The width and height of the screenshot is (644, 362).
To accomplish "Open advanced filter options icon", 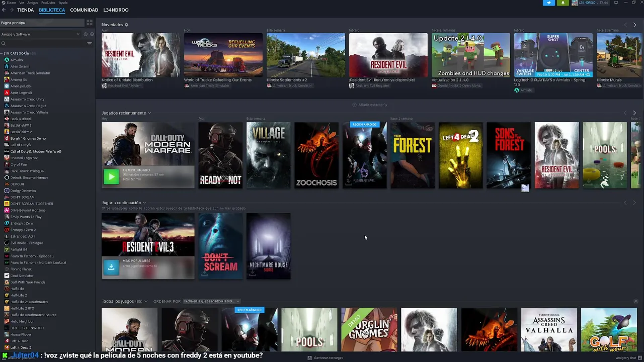I will coord(90,44).
